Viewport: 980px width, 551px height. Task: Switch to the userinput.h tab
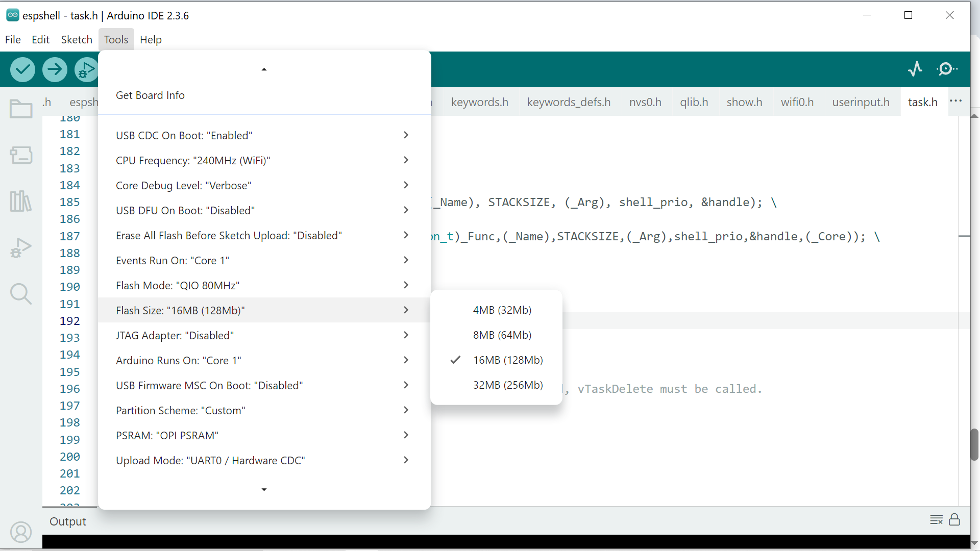[x=861, y=102]
